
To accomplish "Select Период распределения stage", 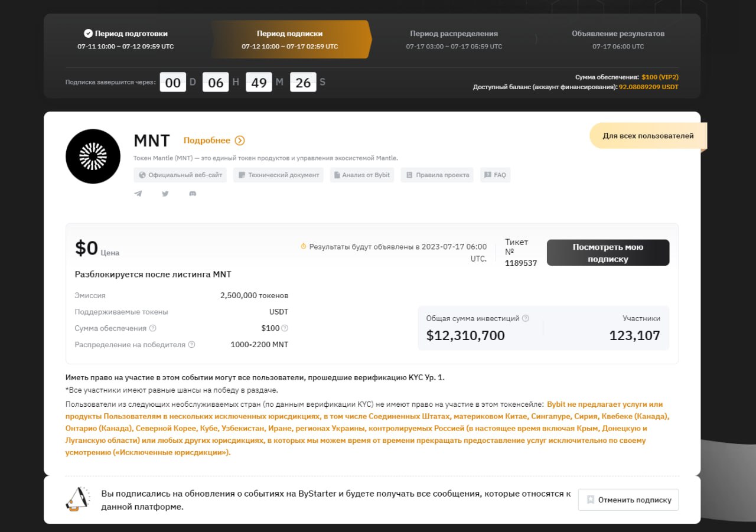I will pyautogui.click(x=454, y=39).
